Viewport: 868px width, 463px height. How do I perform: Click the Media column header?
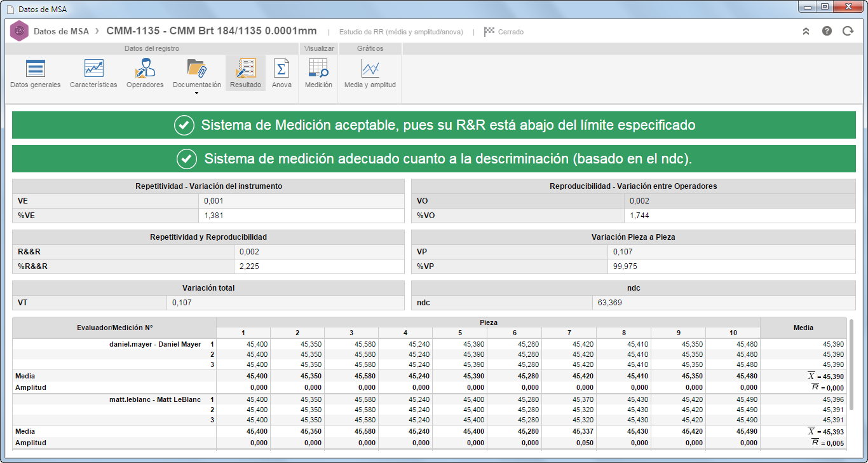coord(803,328)
